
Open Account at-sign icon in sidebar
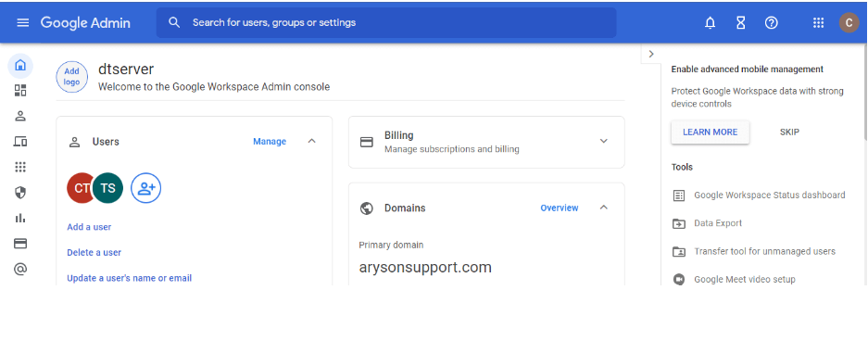click(20, 270)
